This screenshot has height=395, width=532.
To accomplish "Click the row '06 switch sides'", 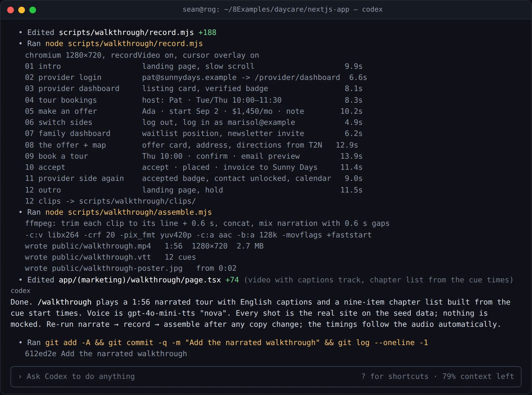I will [x=194, y=122].
